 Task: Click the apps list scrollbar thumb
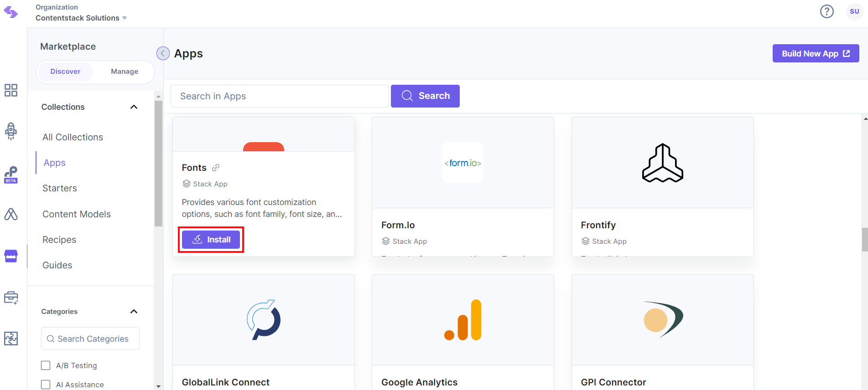[x=865, y=240]
